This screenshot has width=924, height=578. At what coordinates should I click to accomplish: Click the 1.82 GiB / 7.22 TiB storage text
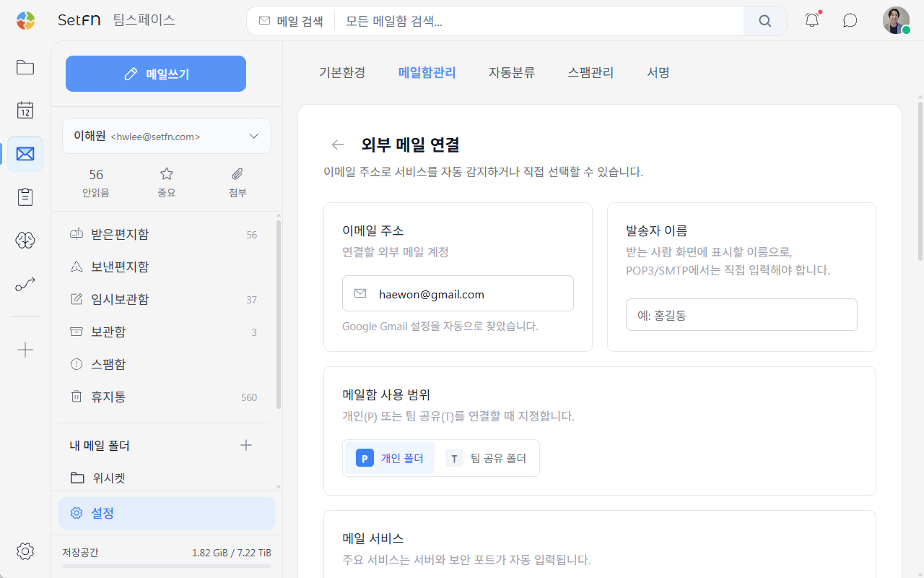point(232,553)
